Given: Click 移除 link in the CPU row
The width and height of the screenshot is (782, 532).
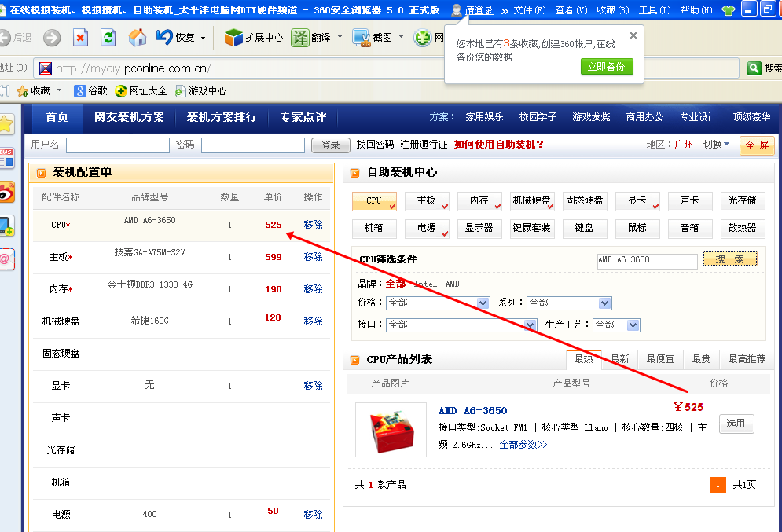Looking at the screenshot, I should tap(313, 225).
